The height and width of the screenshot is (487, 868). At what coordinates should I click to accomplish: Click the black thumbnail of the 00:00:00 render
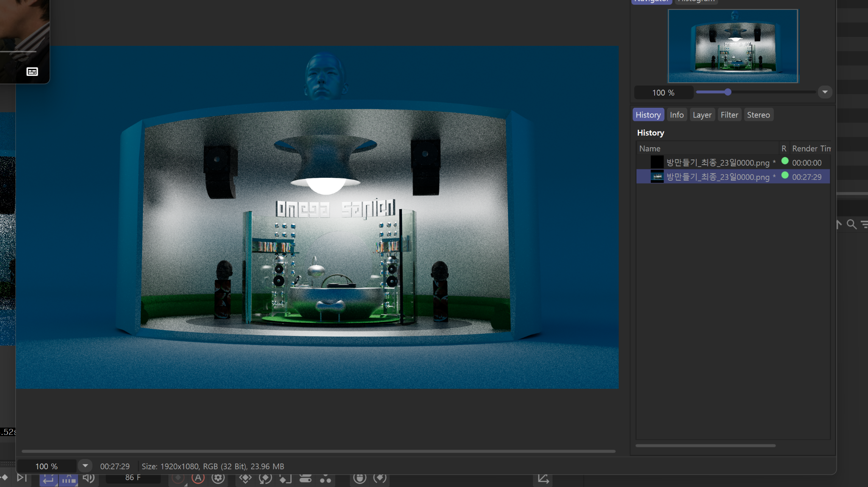(657, 162)
